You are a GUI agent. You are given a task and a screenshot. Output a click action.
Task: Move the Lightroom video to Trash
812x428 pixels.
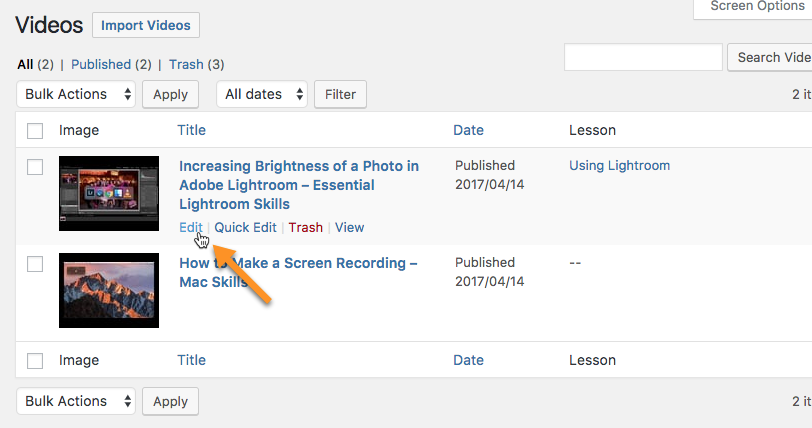(306, 227)
